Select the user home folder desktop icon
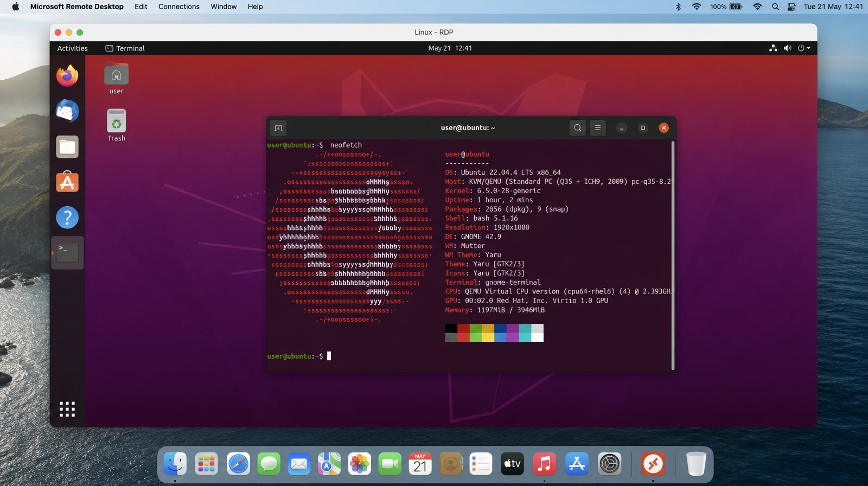This screenshot has height=486, width=868. [116, 79]
